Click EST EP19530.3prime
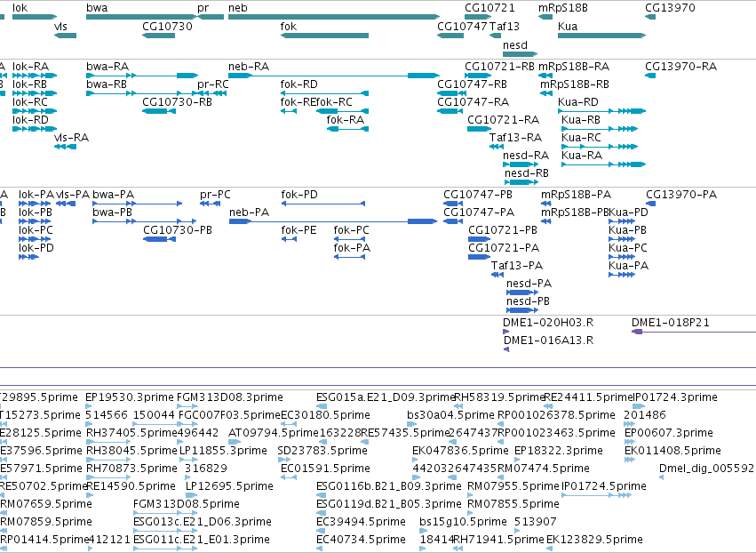Viewport: 756px width, 553px height. [x=129, y=397]
